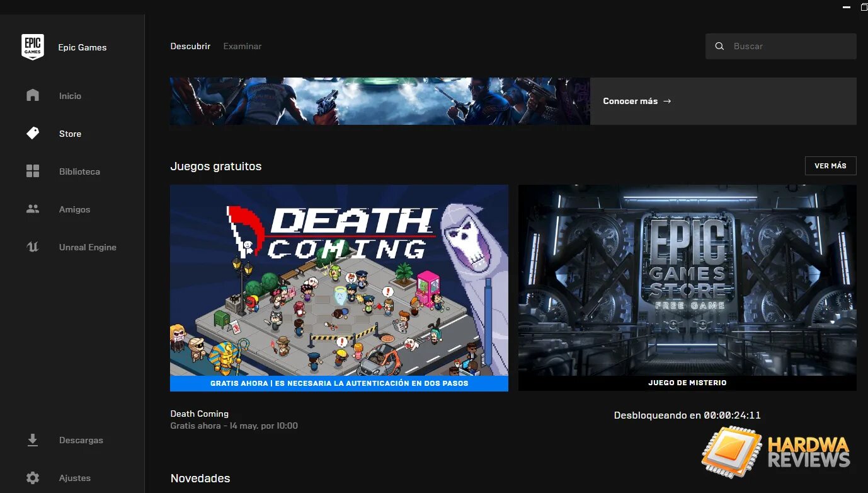This screenshot has height=493, width=868.
Task: Open Ajustes gear icon
Action: [x=33, y=477]
